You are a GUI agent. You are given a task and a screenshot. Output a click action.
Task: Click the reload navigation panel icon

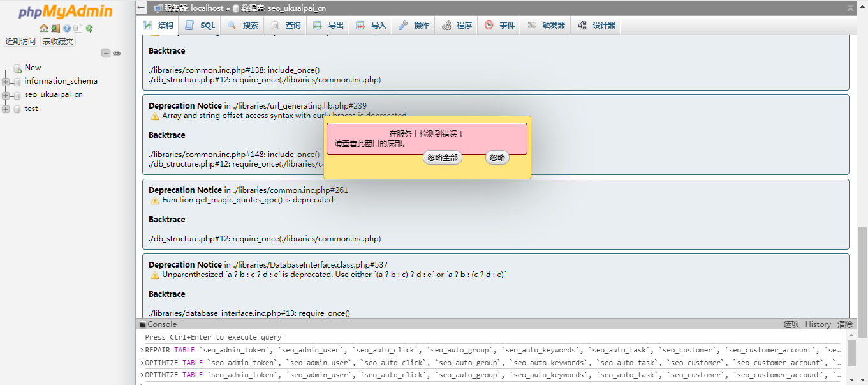pos(89,28)
